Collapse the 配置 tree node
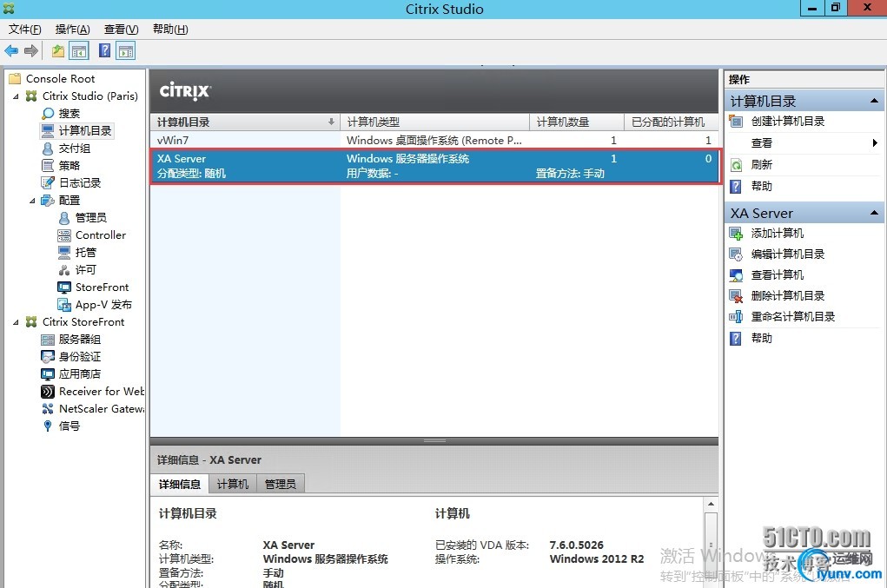Viewport: 887px width, 588px height. pos(32,201)
